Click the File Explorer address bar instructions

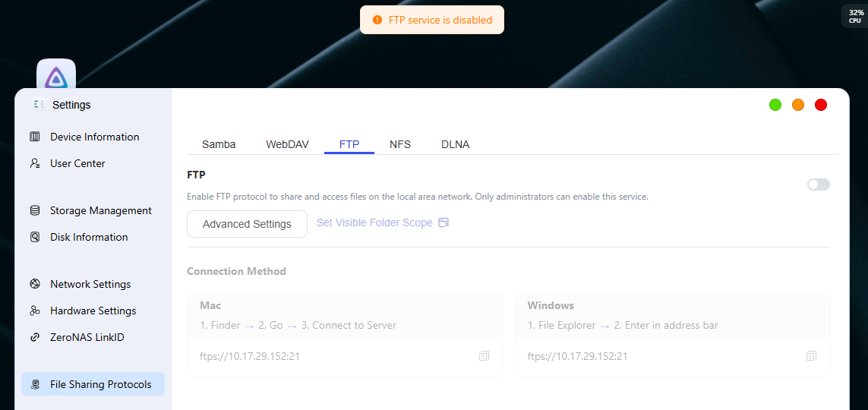click(x=623, y=326)
